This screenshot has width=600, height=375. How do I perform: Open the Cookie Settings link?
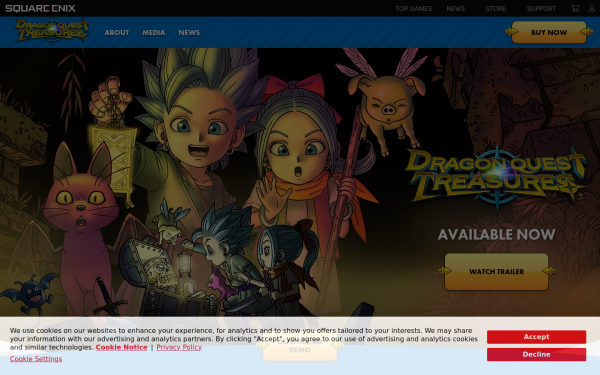(x=36, y=359)
